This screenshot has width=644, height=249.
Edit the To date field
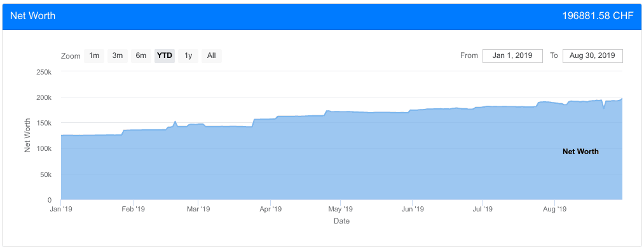click(593, 56)
